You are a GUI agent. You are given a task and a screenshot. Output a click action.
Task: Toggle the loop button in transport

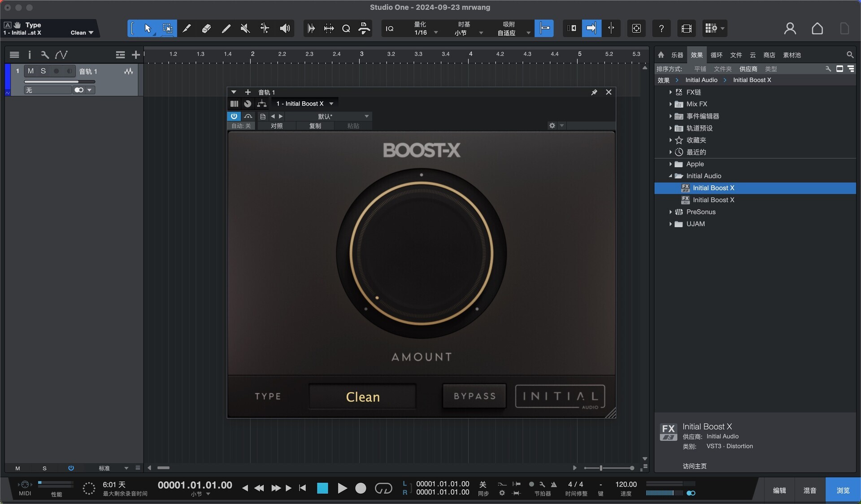pyautogui.click(x=383, y=488)
